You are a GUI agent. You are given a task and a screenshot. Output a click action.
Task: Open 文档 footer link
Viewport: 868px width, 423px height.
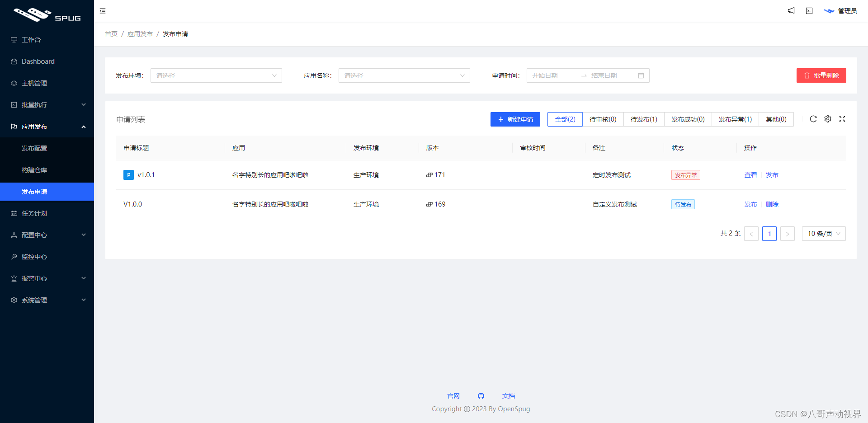(x=509, y=396)
